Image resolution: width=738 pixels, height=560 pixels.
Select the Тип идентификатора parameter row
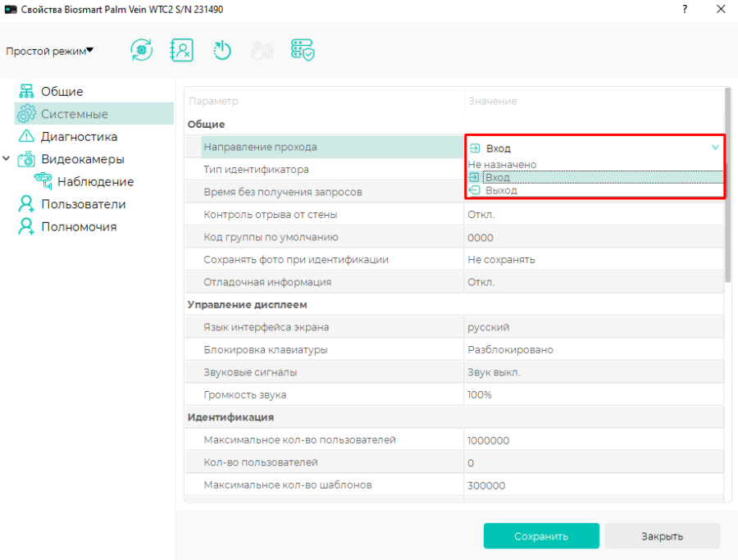point(324,170)
